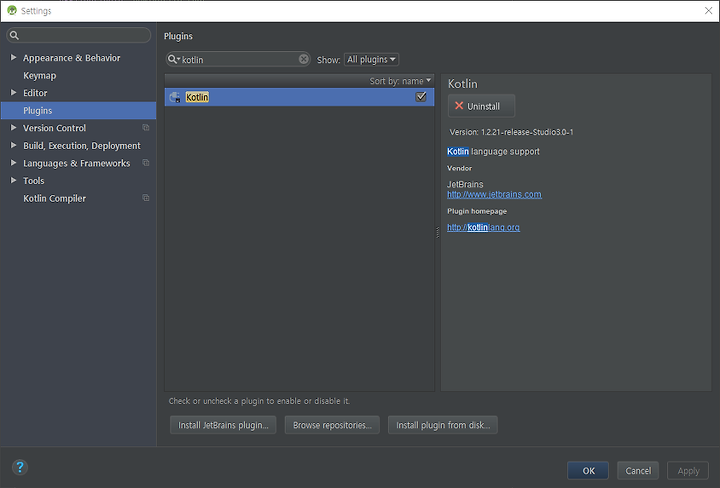Image resolution: width=720 pixels, height=488 pixels.
Task: Confirm settings with the OK button
Action: point(588,471)
